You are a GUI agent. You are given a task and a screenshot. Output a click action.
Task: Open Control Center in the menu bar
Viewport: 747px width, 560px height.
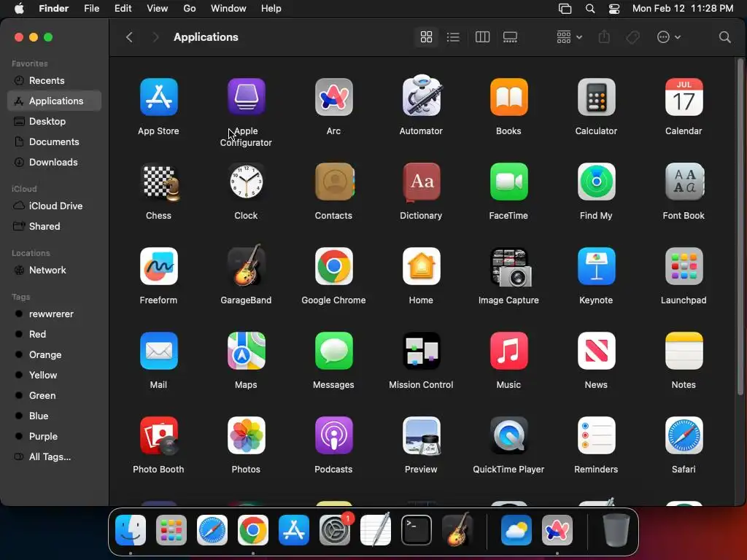point(614,9)
